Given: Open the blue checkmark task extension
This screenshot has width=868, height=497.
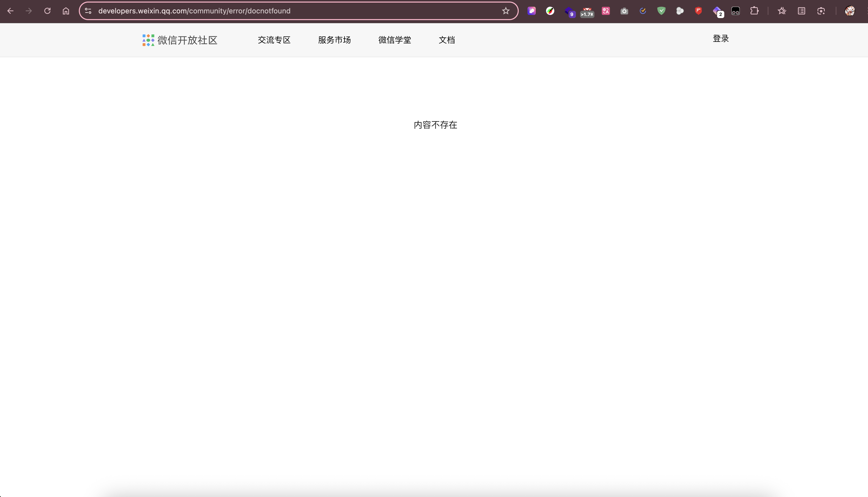Looking at the screenshot, I should coord(643,11).
